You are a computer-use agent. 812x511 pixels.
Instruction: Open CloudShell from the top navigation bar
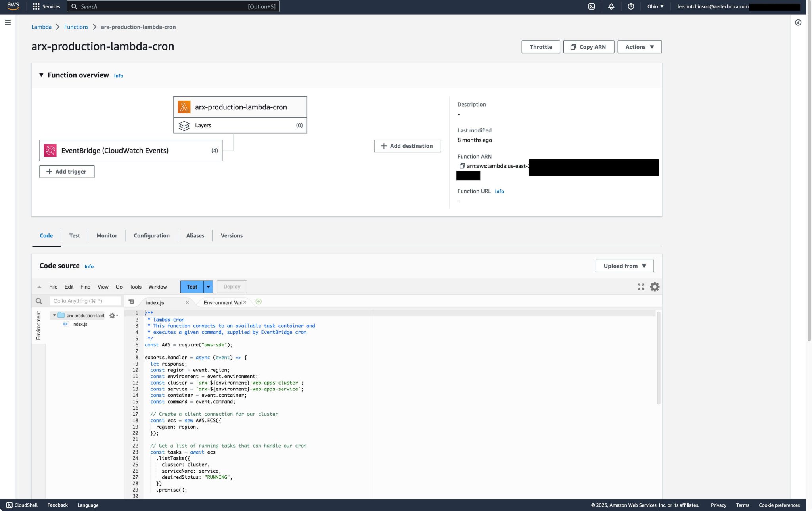592,6
